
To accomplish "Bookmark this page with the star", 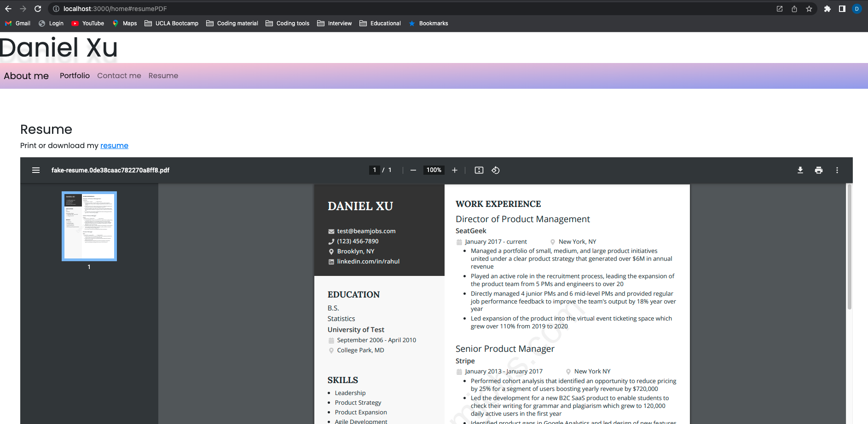I will pos(810,8).
